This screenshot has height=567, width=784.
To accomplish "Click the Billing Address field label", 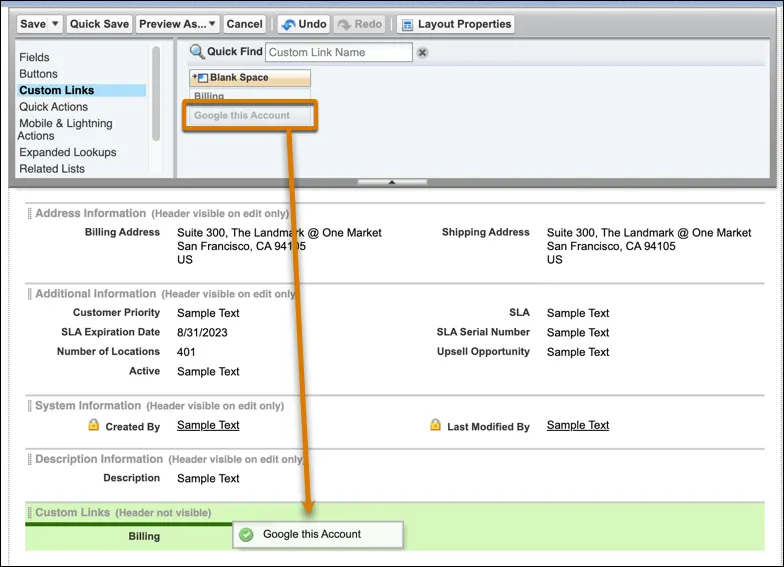I will [122, 232].
